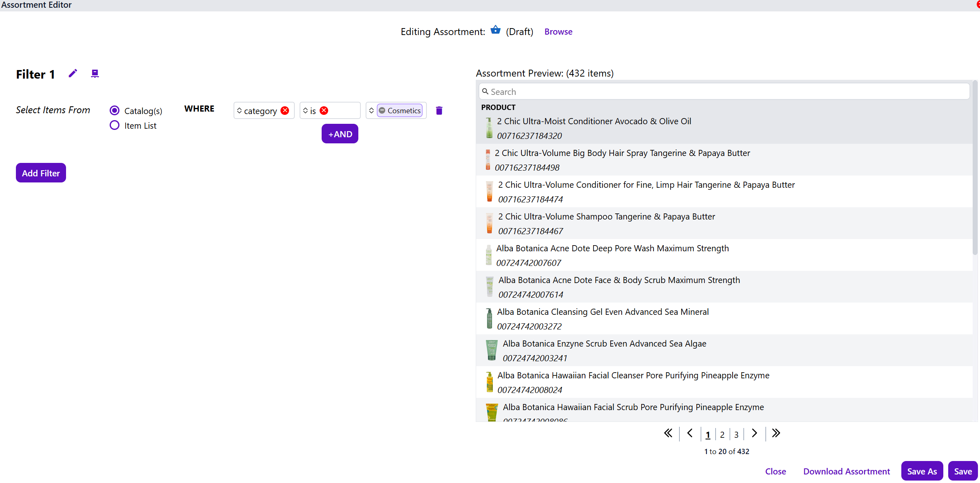Open the 'is' operator dropdown
This screenshot has width=980, height=483.
pyautogui.click(x=305, y=110)
